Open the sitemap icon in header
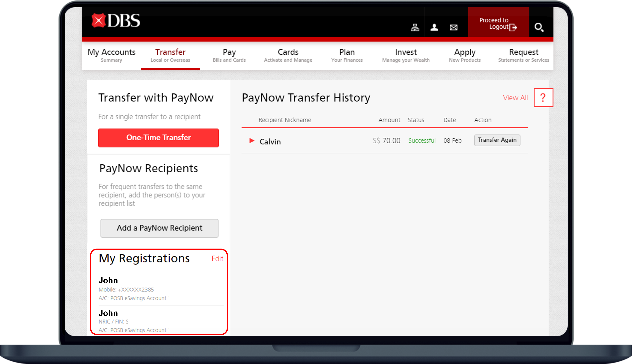The height and width of the screenshot is (364, 632). 415,27
